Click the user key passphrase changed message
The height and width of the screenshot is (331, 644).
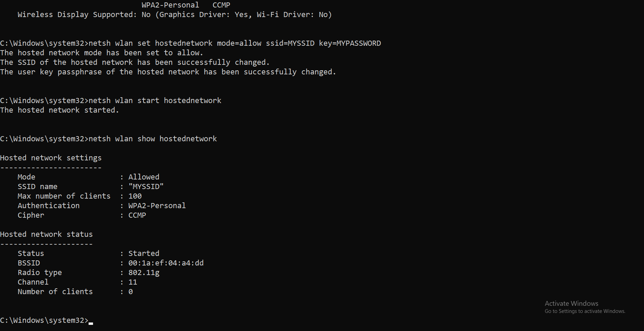pyautogui.click(x=168, y=72)
